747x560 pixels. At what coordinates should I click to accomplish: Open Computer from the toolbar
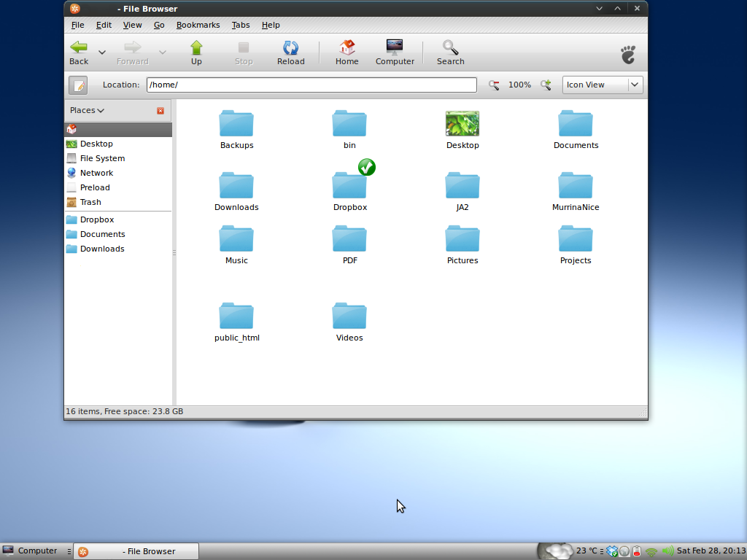pyautogui.click(x=395, y=52)
